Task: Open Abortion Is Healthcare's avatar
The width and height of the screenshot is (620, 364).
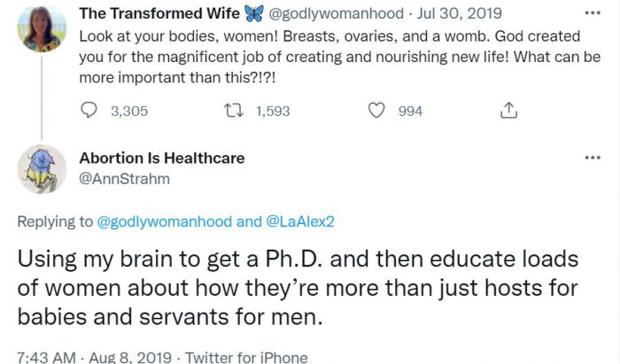Action: 41,168
